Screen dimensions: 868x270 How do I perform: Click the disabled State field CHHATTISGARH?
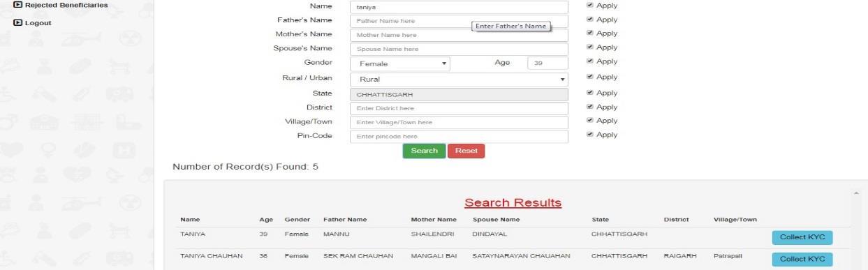coord(459,94)
